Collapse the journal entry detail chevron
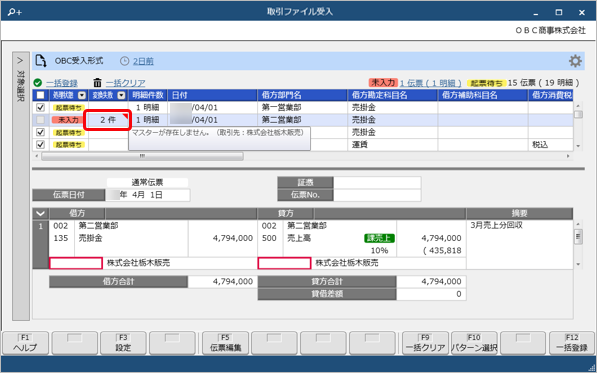 [x=40, y=214]
